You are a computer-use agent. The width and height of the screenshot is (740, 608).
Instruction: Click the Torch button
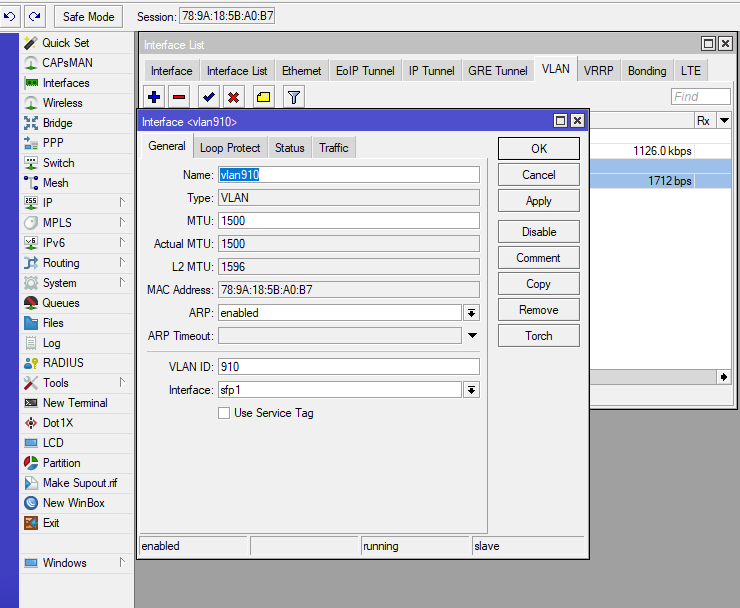pos(538,336)
